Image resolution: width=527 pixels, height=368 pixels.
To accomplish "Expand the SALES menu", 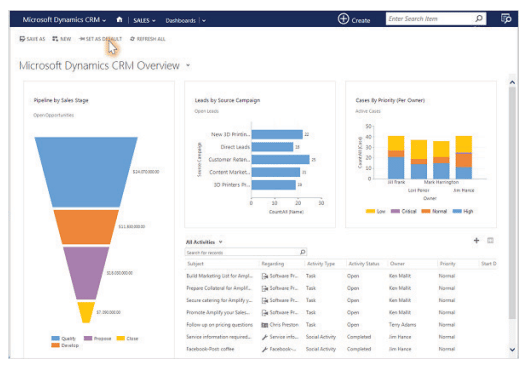I will coord(144,21).
